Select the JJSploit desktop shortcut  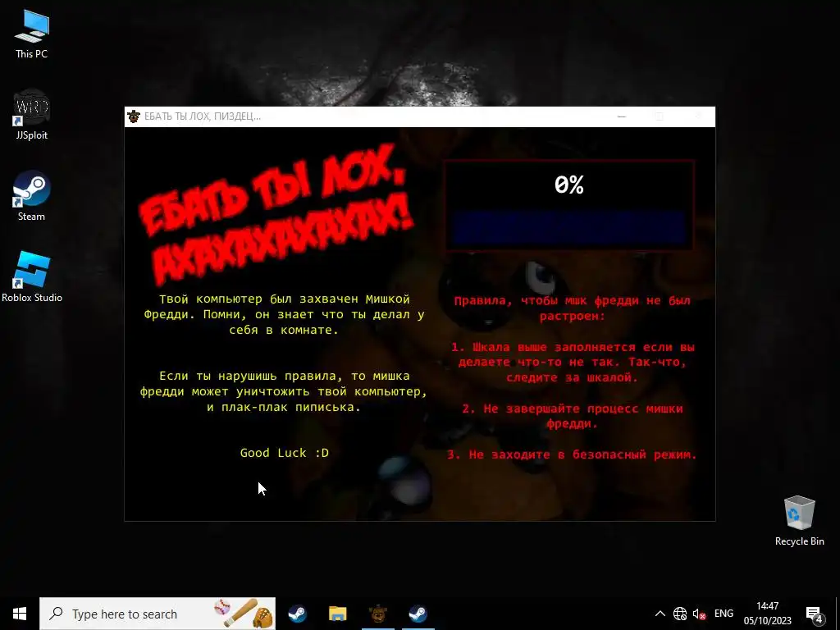(x=32, y=115)
